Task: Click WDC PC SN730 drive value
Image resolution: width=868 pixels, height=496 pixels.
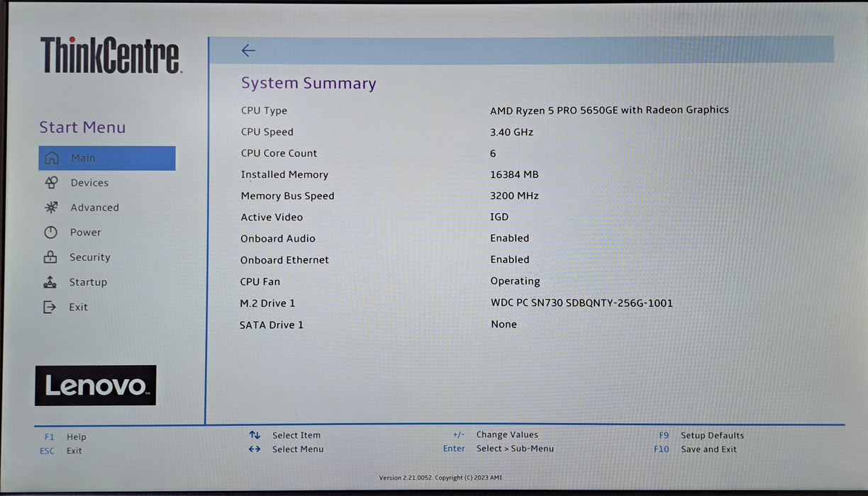Action: pyautogui.click(x=582, y=303)
